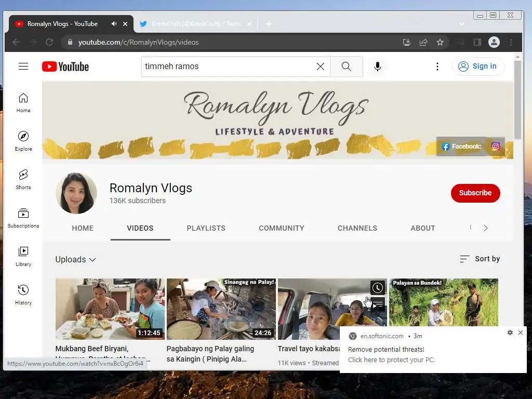532x399 pixels.
Task: Go to Home in the sidebar
Action: point(23,103)
